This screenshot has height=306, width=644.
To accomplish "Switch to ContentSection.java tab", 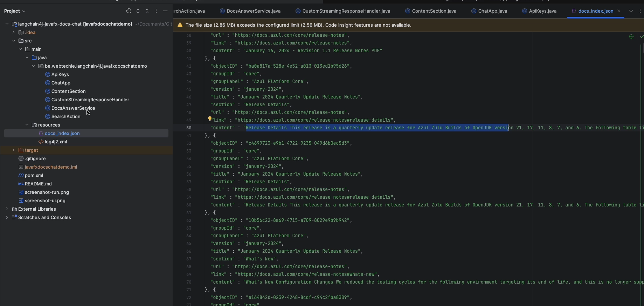I will (x=431, y=11).
